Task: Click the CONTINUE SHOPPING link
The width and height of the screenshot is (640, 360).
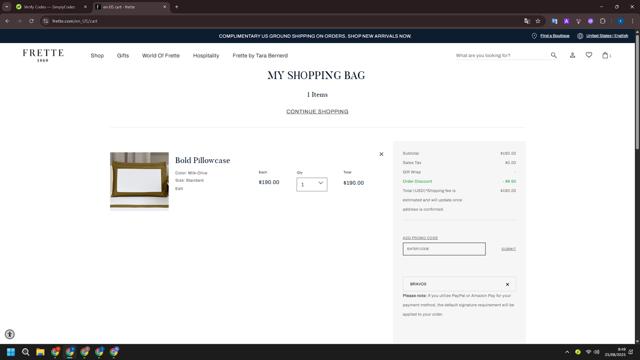Action: pyautogui.click(x=317, y=111)
